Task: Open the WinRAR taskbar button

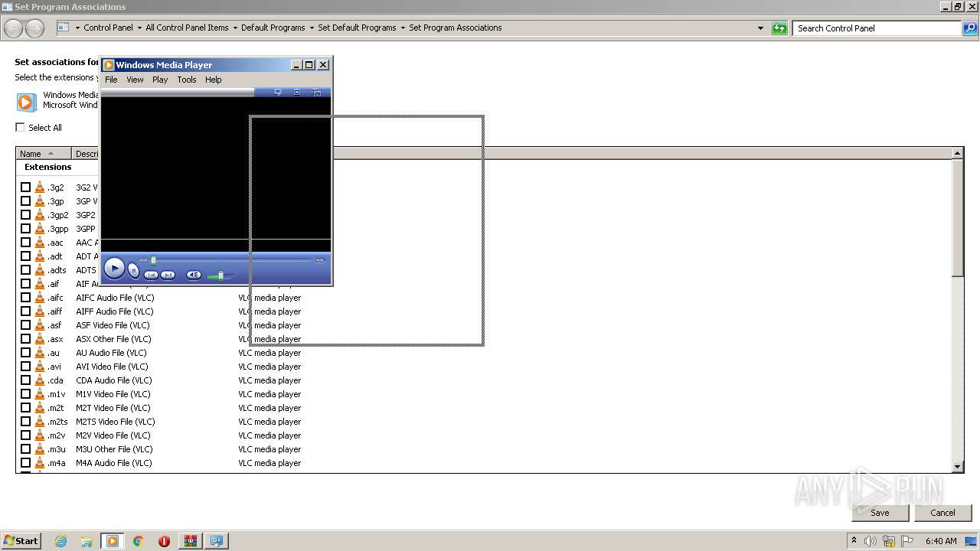Action: pos(190,541)
